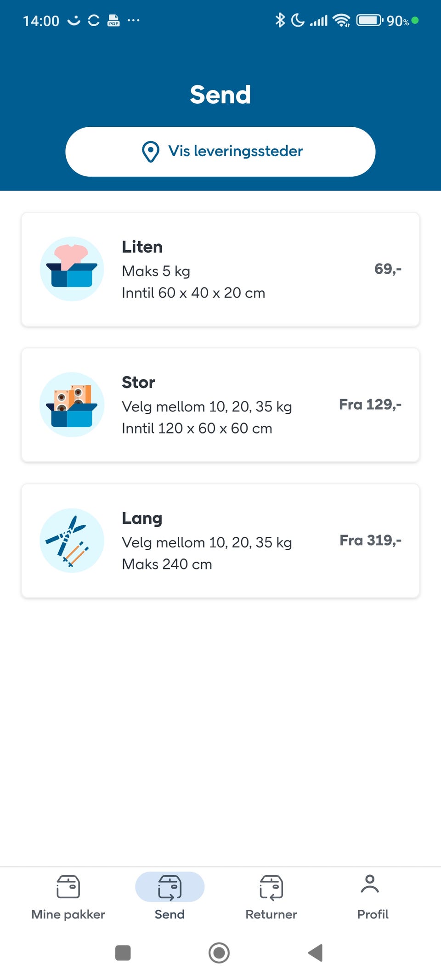Tap the Inntil 60 x 40 x 20 cm text
The width and height of the screenshot is (441, 980).
pos(193,293)
